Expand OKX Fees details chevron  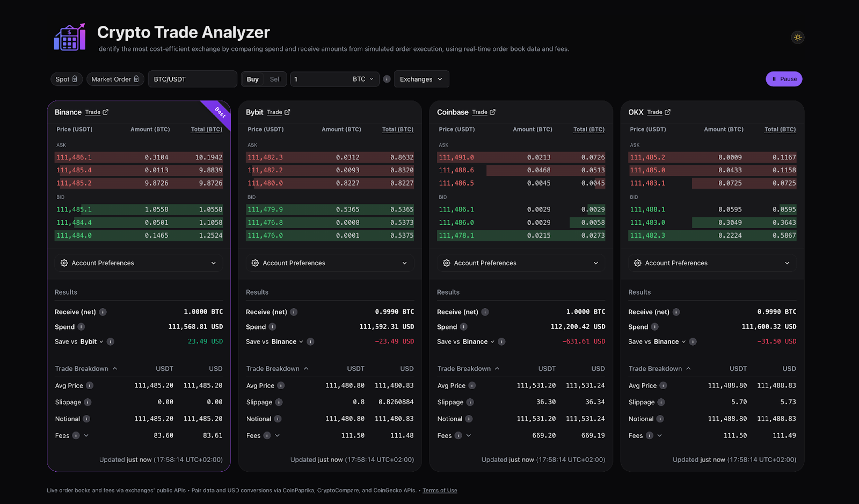pos(660,435)
